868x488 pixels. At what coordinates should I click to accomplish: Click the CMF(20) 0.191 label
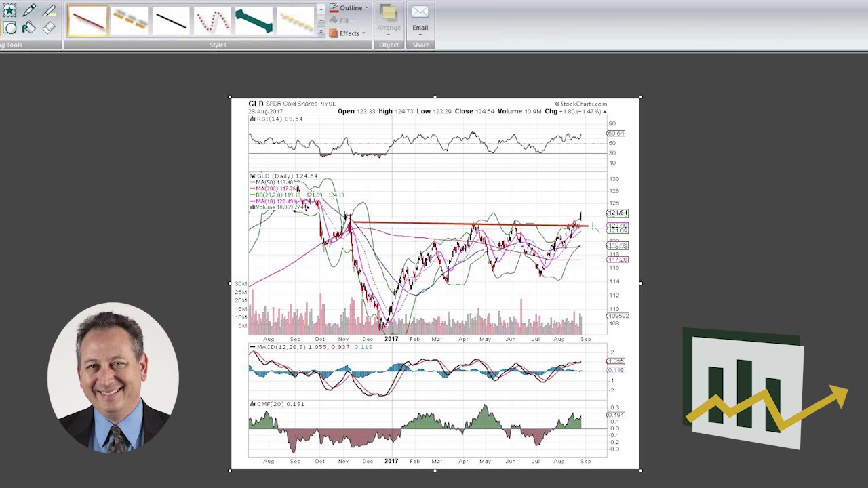point(280,404)
